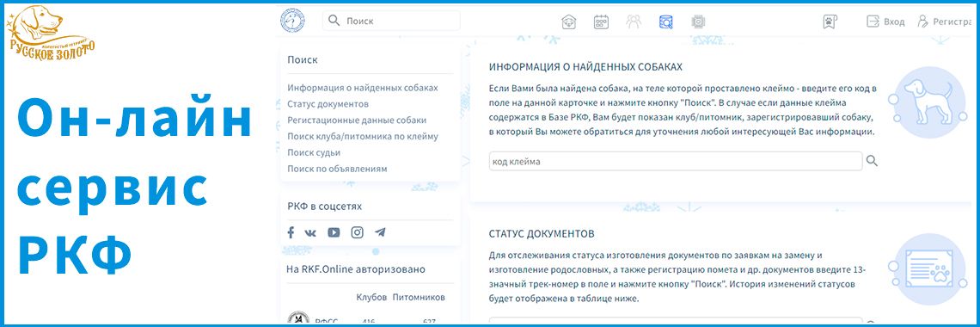This screenshot has width=980, height=327.
Task: Open Поиск клуба/питомника по клейму link
Action: click(x=363, y=136)
